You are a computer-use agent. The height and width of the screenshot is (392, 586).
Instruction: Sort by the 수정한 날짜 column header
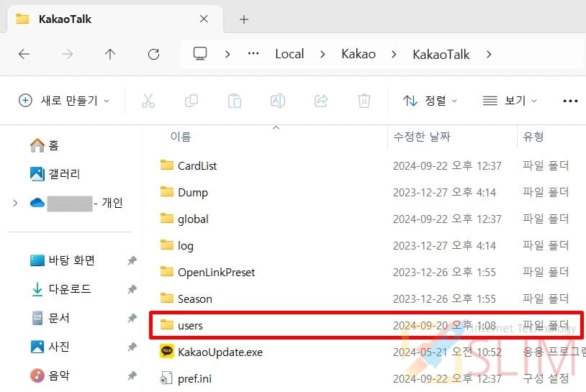[x=422, y=137]
